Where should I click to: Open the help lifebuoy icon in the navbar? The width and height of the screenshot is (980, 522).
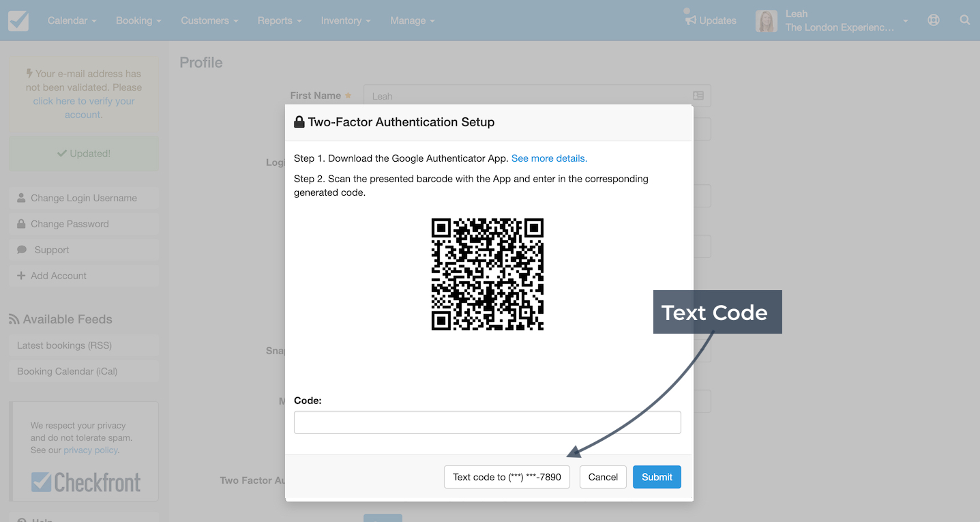(x=934, y=20)
